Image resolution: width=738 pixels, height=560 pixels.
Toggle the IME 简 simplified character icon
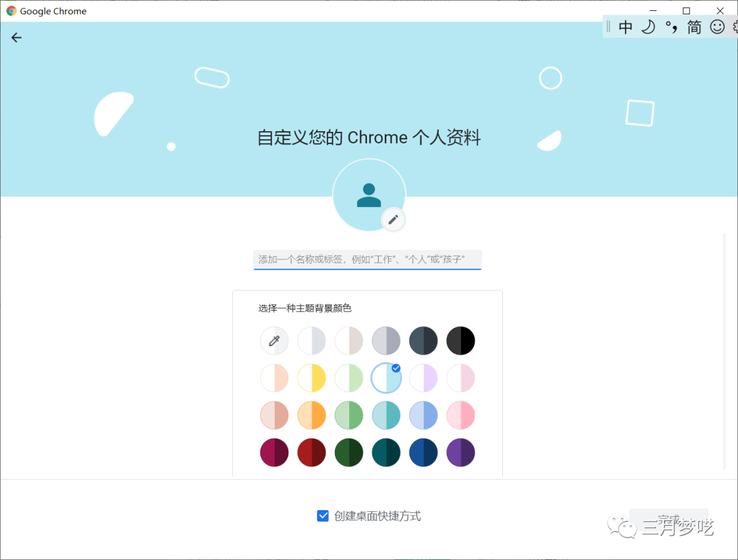[694, 27]
